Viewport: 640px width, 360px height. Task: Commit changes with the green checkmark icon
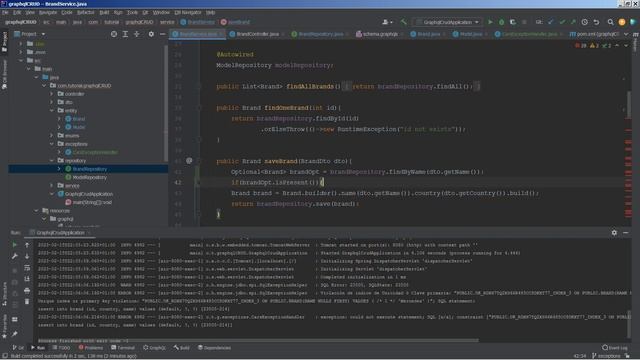pos(562,22)
